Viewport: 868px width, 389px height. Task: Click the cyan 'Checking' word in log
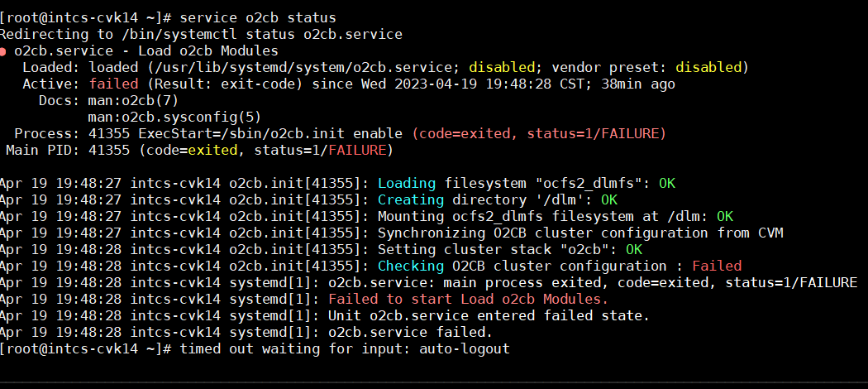click(x=411, y=266)
